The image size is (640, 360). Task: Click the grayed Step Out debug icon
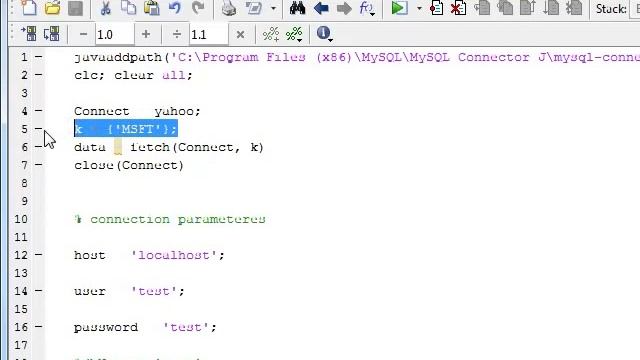click(528, 8)
